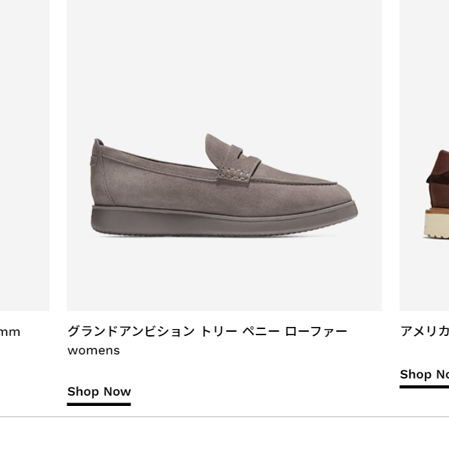The image size is (449, 476).
Task: Click the black underline beneath center Shop Now
Action: [x=99, y=404]
